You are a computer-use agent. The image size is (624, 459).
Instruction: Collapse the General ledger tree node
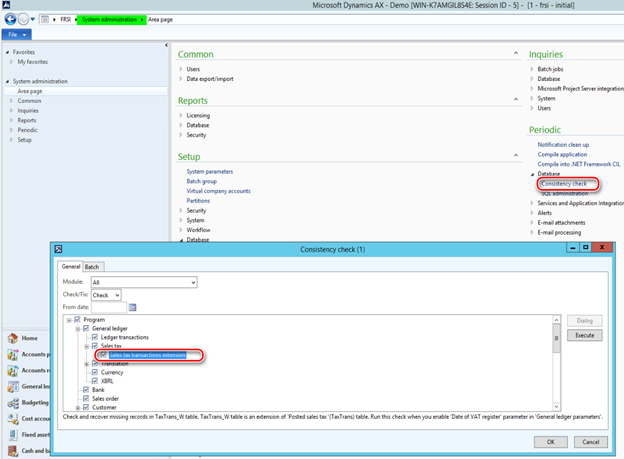click(x=78, y=329)
